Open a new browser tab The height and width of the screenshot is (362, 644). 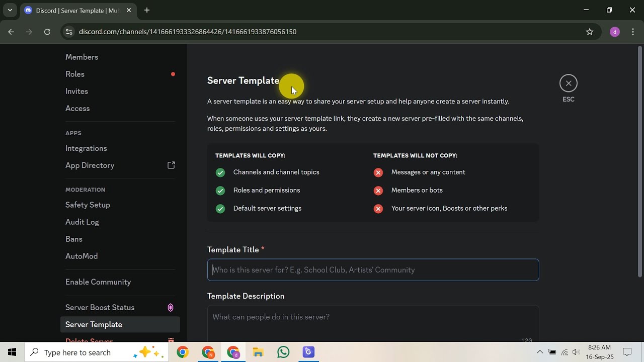pyautogui.click(x=147, y=10)
